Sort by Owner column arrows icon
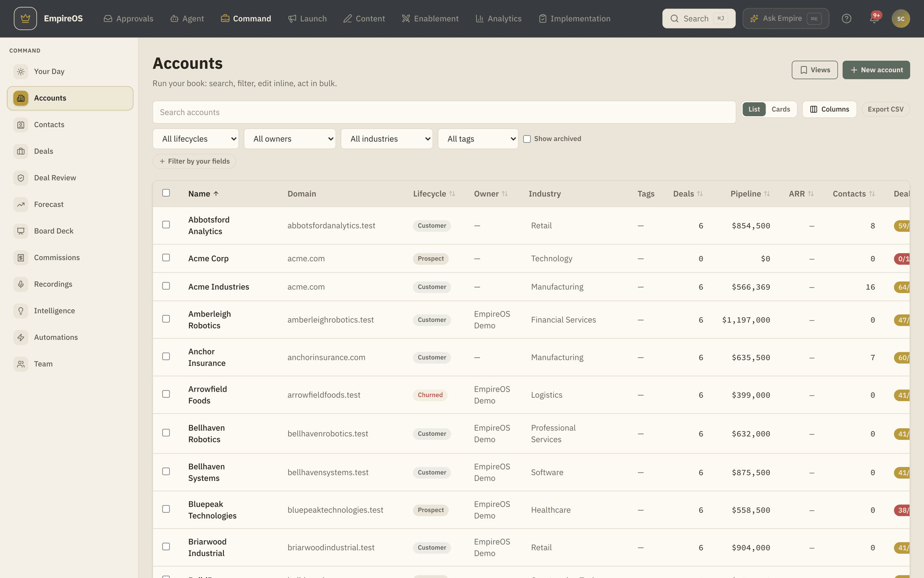The image size is (924, 578). tap(505, 194)
